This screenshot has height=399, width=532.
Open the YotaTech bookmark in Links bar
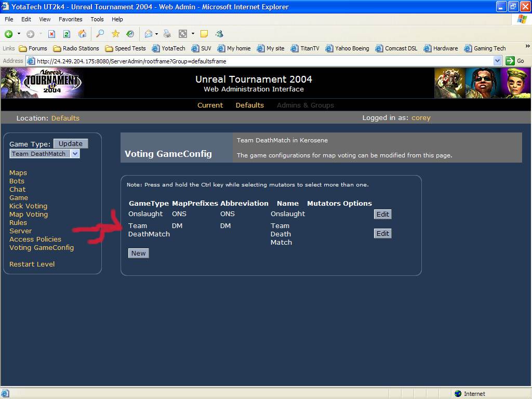168,48
